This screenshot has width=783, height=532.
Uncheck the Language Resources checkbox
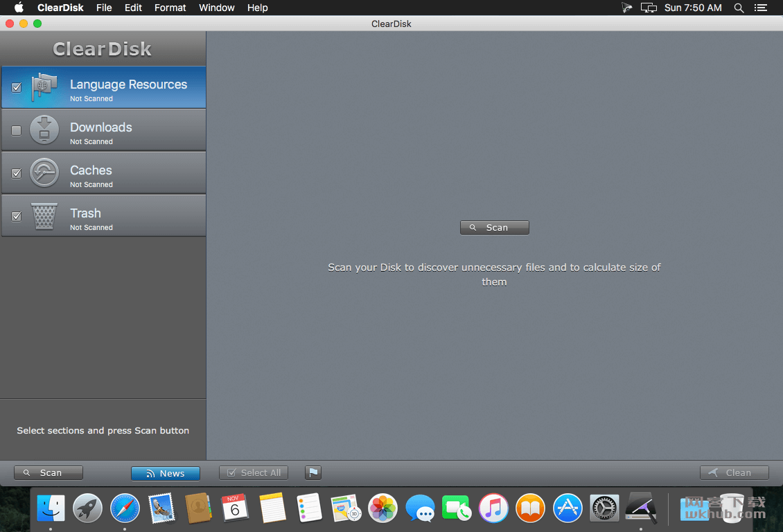point(17,87)
